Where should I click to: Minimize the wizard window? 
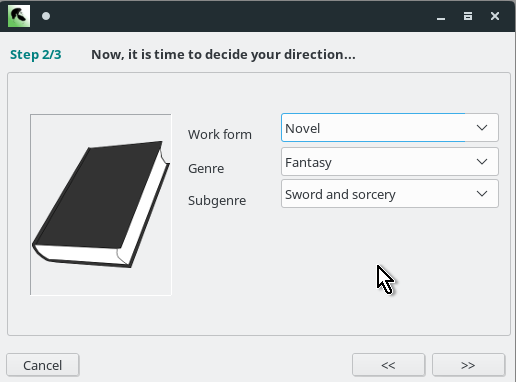click(441, 16)
